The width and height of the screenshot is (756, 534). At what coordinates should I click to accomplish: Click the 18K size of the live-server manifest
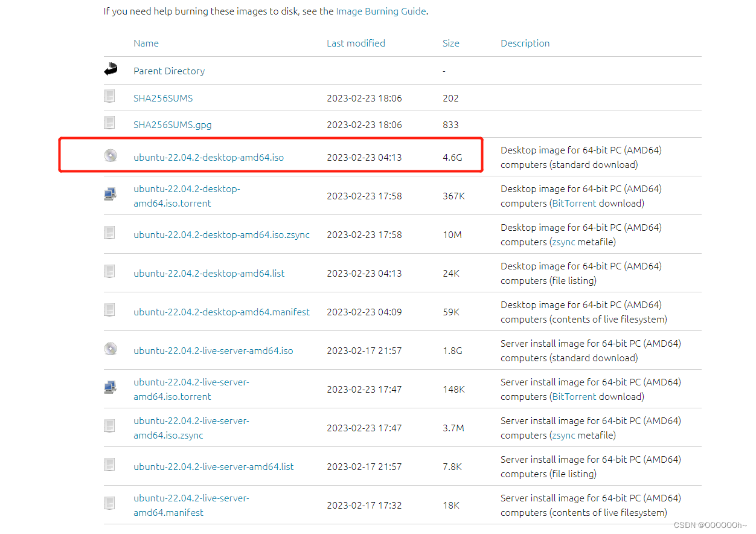coord(451,506)
